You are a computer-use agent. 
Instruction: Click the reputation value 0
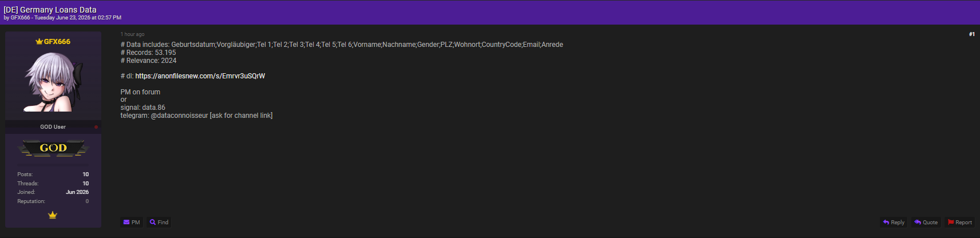87,201
